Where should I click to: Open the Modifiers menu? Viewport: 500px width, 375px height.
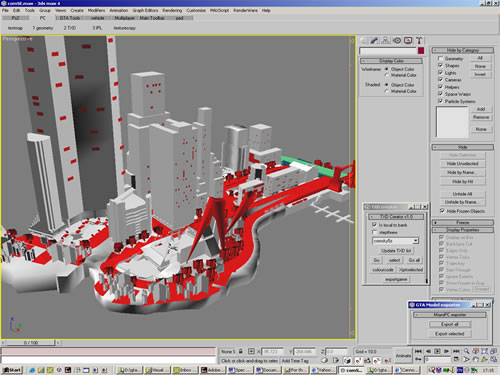pyautogui.click(x=96, y=10)
